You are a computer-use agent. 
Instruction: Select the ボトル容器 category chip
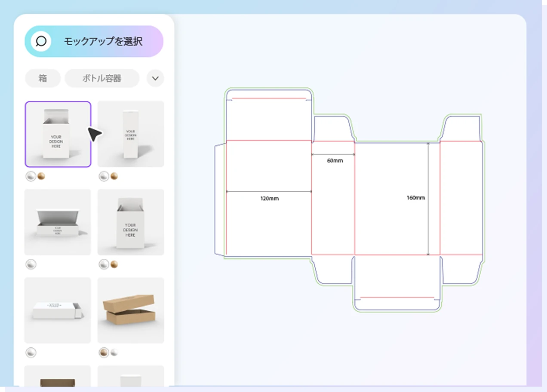coord(102,79)
